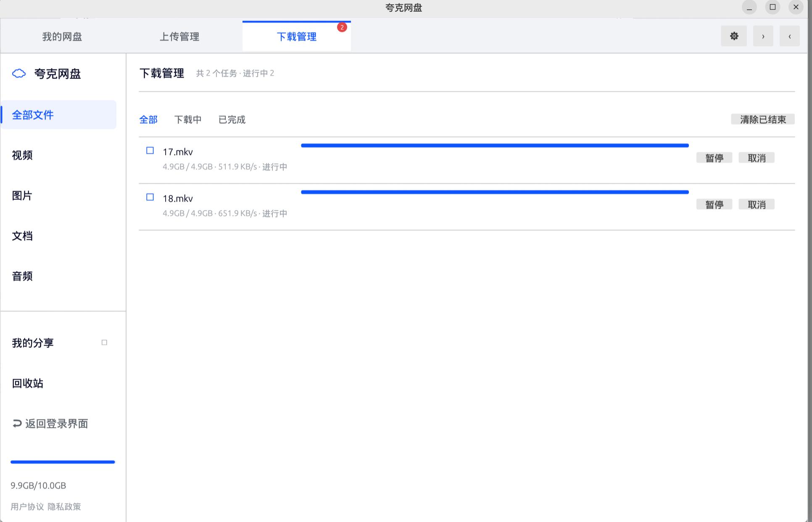
Task: Show the 全部 download filter
Action: pyautogui.click(x=148, y=120)
